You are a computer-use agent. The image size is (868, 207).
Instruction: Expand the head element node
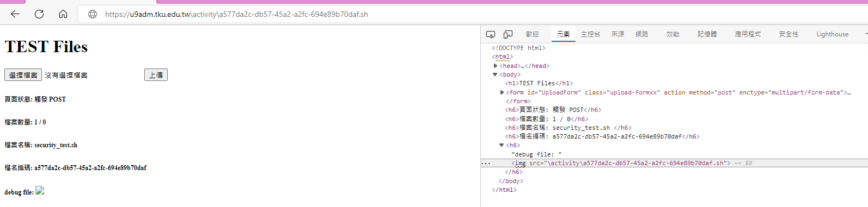[496, 66]
